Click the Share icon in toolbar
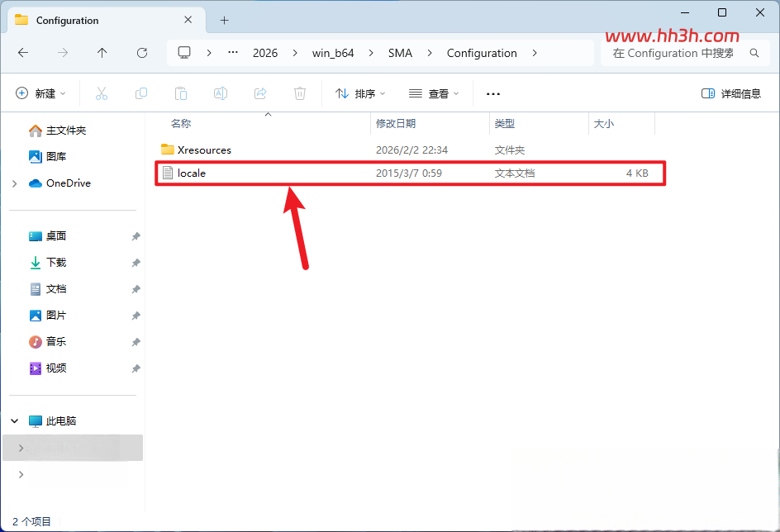This screenshot has height=532, width=780. [260, 93]
